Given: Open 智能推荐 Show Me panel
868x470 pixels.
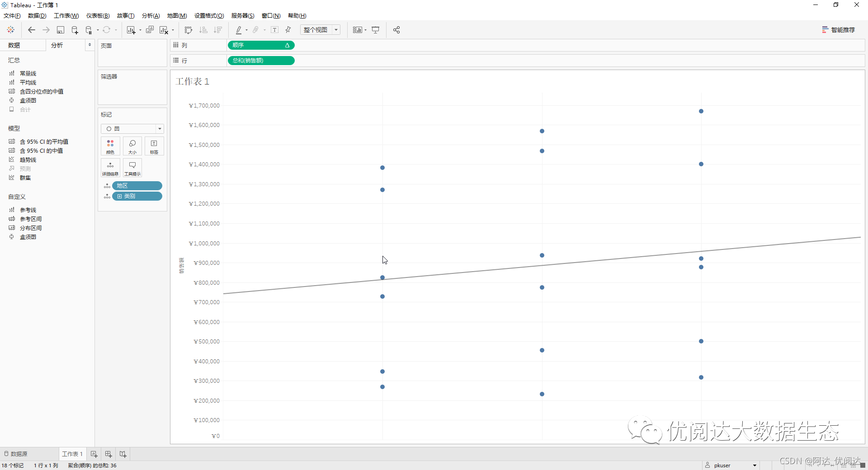Looking at the screenshot, I should pyautogui.click(x=839, y=30).
